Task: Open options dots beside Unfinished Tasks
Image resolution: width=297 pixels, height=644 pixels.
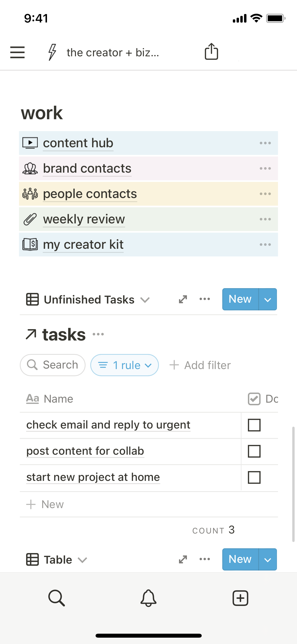Action: (205, 299)
